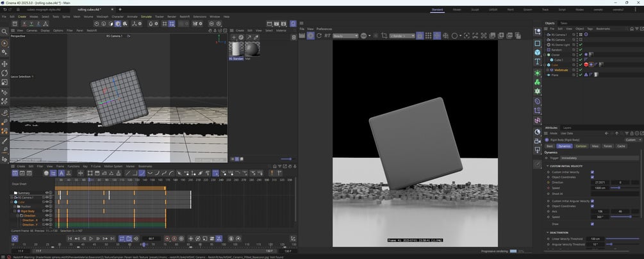Open the Forces tab button
The image size is (644, 259).
tap(608, 146)
